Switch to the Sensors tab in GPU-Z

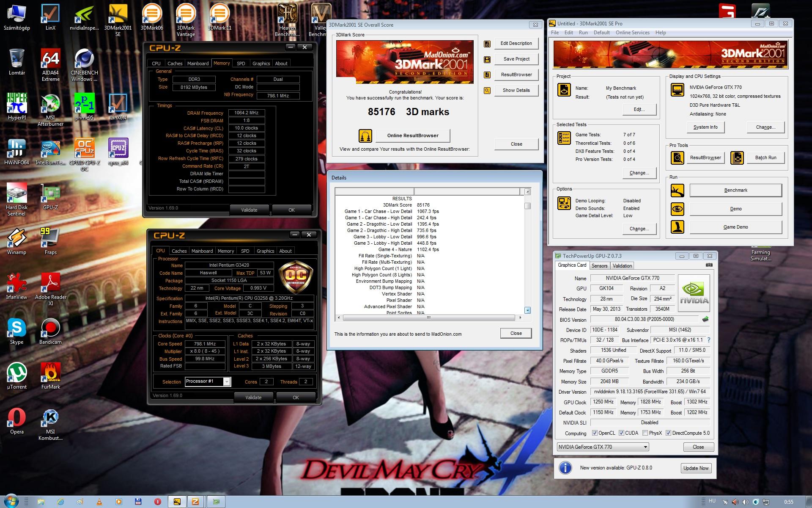click(599, 266)
